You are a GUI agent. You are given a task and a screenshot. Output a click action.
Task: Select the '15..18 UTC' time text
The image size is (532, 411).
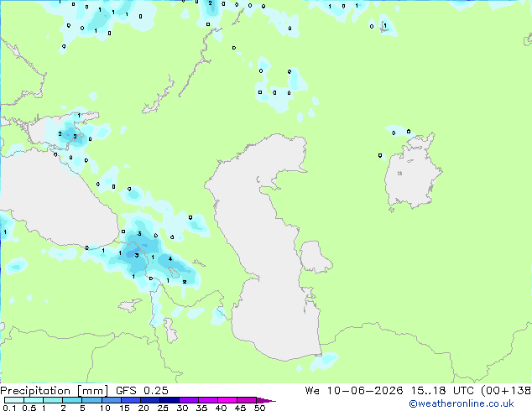442,391
